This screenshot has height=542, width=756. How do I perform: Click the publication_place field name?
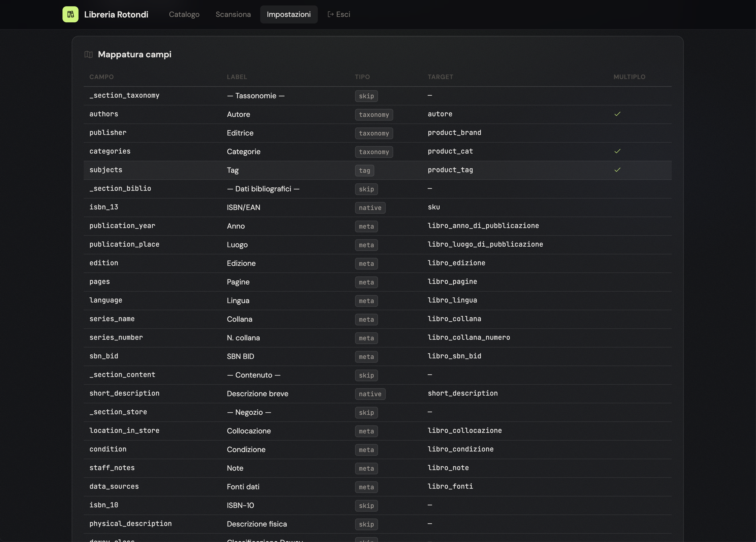coord(124,245)
